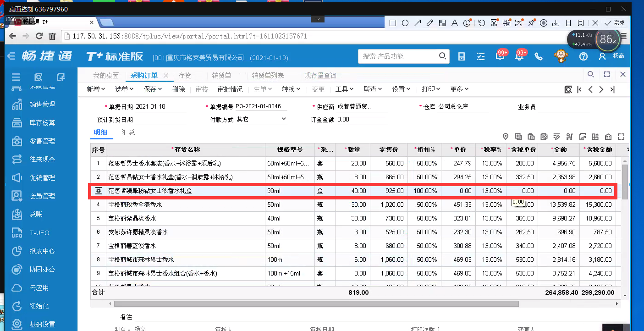
Task: Click the 存货名称 column header
Action: [186, 149]
